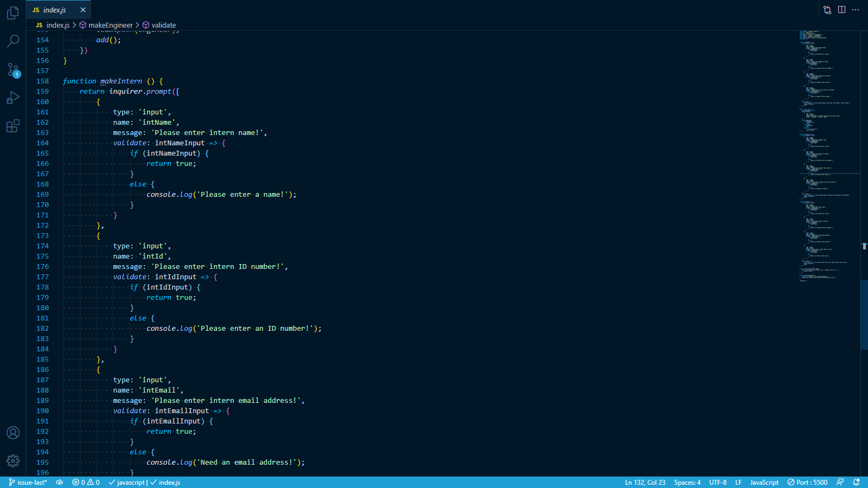Open the Manage gear menu

(13, 461)
